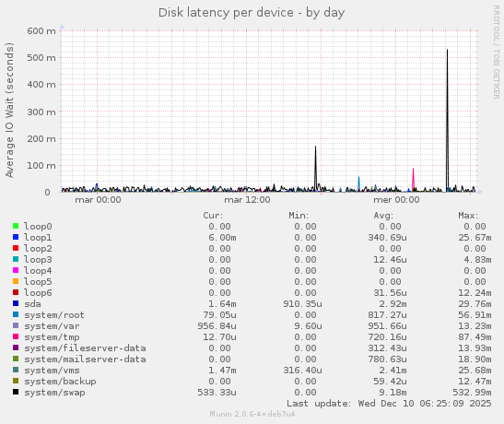The height and width of the screenshot is (424, 504).
Task: Select the loop2 legend label
Action: pyautogui.click(x=38, y=249)
